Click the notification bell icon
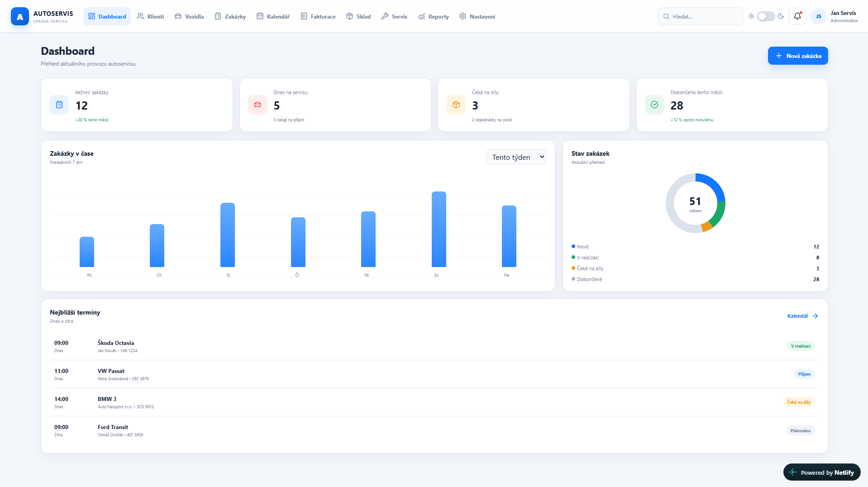The height and width of the screenshot is (487, 868). pos(797,16)
